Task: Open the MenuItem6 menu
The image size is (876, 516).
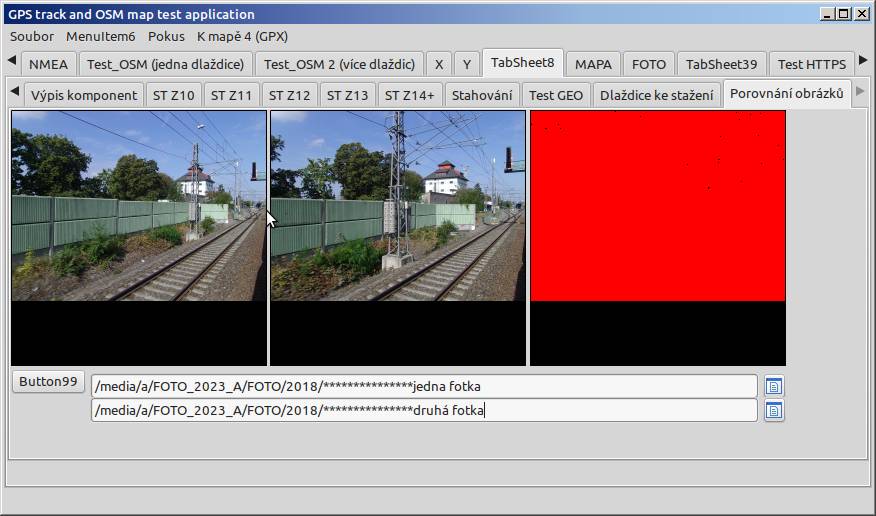Action: [101, 36]
